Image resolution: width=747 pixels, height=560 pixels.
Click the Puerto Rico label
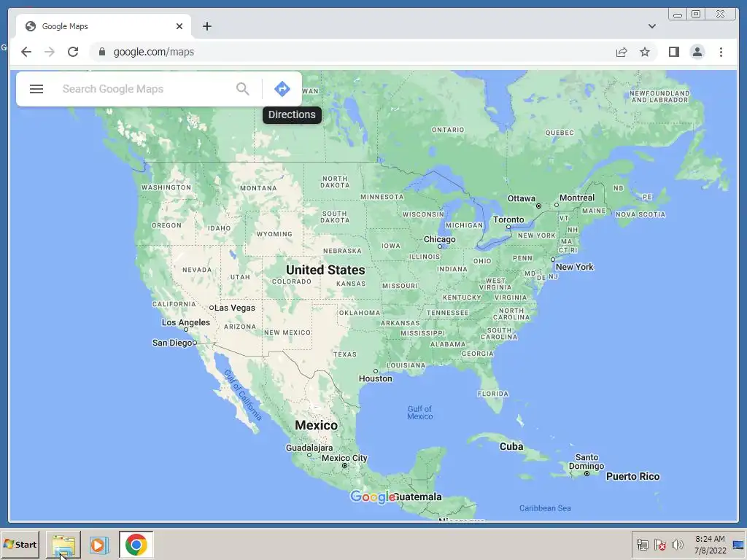[x=632, y=476]
